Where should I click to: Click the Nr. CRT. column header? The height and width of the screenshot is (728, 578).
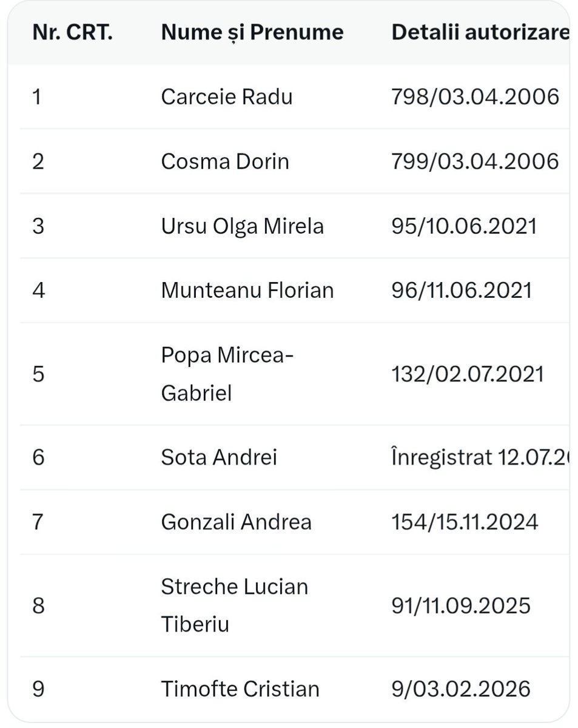[x=73, y=32]
